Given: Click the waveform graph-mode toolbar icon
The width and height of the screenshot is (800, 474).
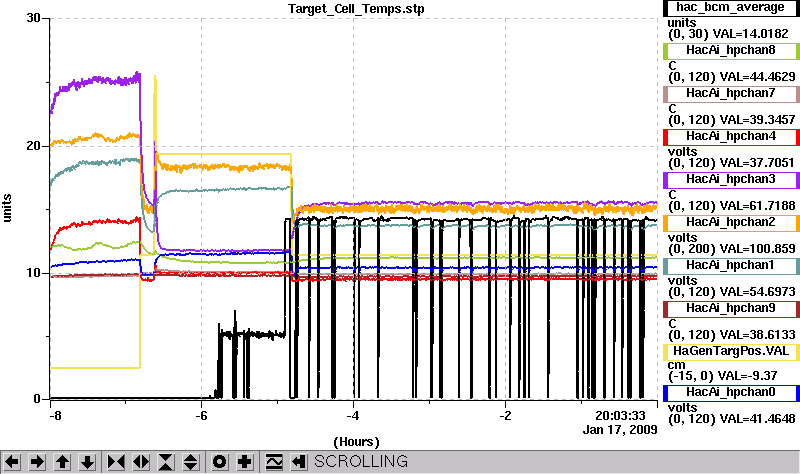Looking at the screenshot, I should pos(274,462).
